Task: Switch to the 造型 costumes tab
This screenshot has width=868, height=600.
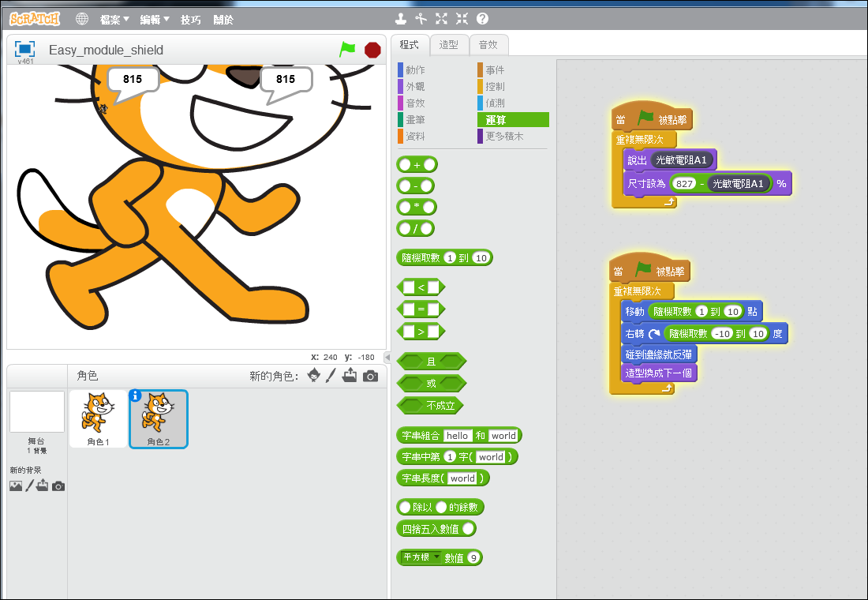Action: (x=449, y=45)
